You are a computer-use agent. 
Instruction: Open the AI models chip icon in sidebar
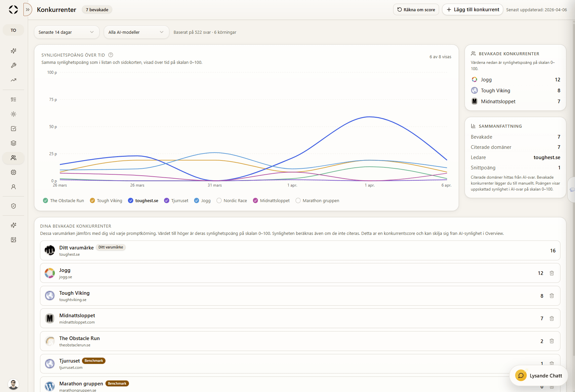(13, 172)
